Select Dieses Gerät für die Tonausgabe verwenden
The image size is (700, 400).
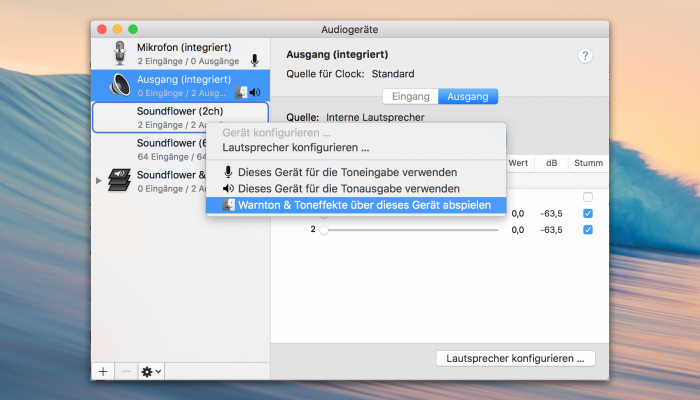[356, 189]
